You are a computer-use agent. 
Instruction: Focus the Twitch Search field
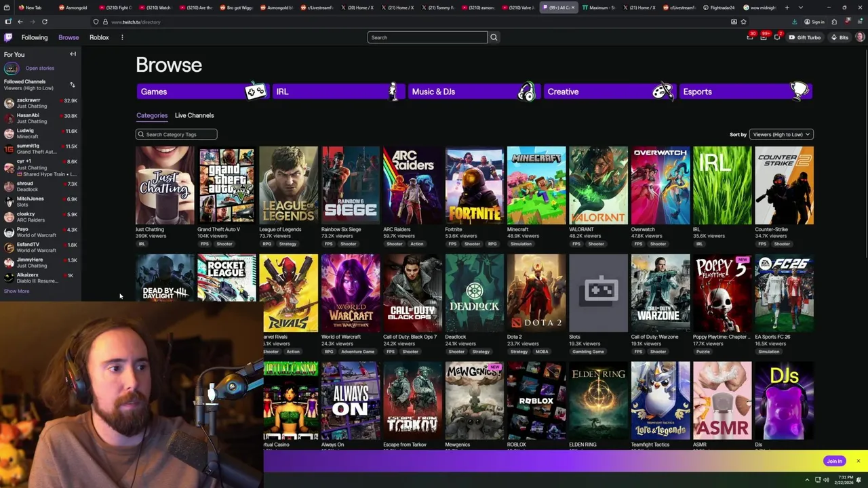[x=427, y=37]
